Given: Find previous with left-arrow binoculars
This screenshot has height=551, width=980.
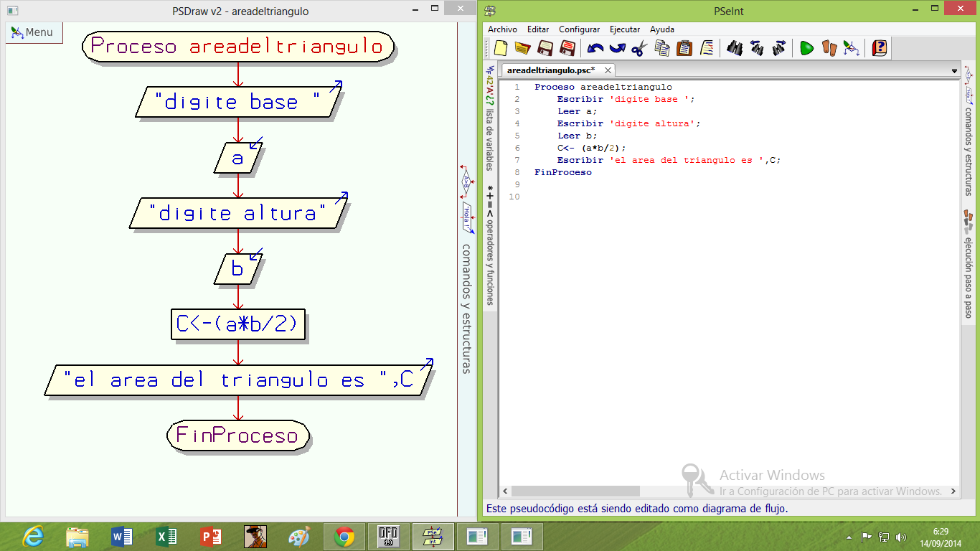Looking at the screenshot, I should (757, 48).
